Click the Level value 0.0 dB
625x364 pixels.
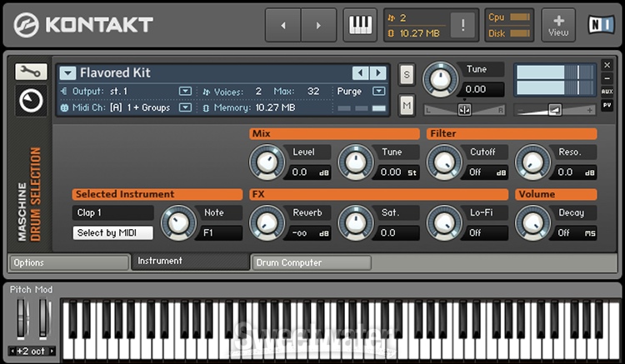[x=310, y=172]
